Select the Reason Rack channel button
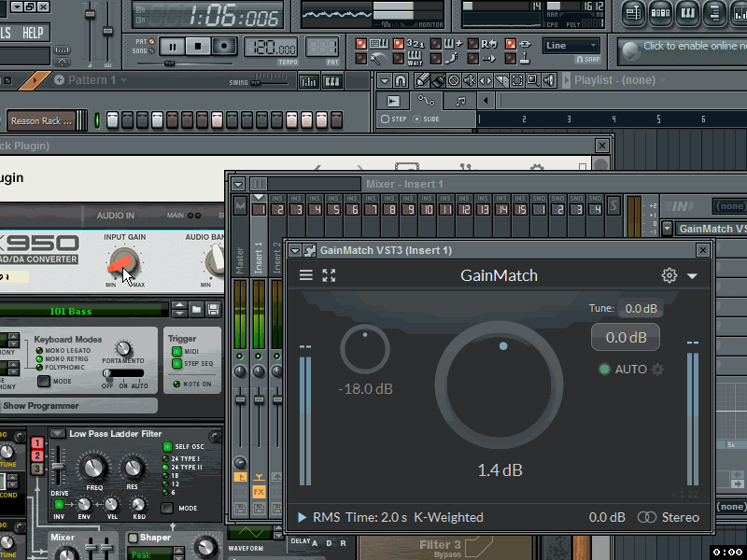Viewport: 747px width, 560px height. pyautogui.click(x=41, y=121)
